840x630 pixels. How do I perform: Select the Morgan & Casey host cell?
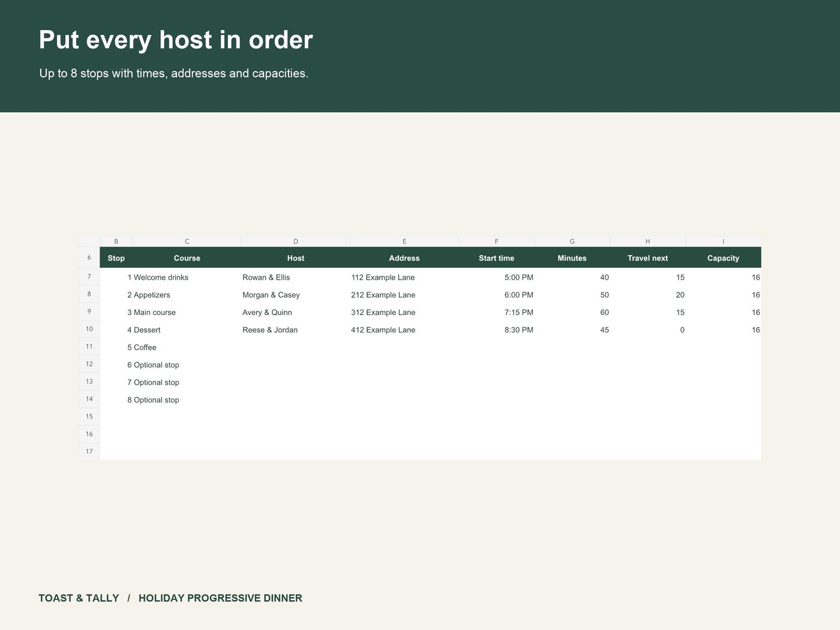point(296,295)
